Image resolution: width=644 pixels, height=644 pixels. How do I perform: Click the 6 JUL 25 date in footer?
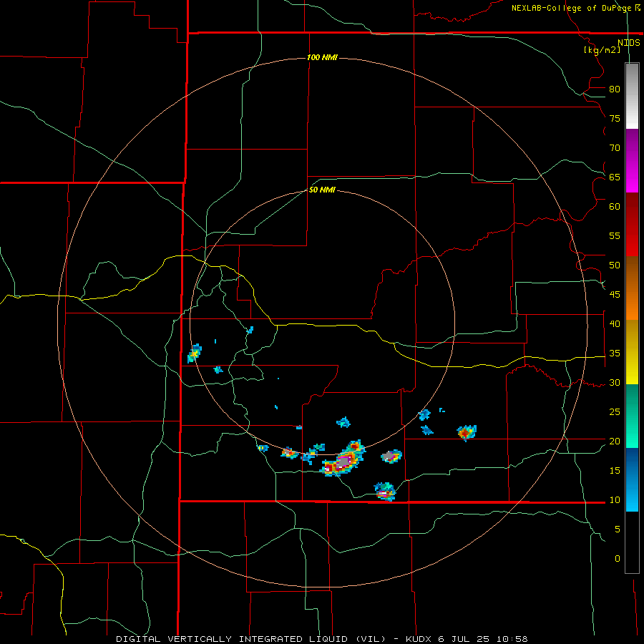pyautogui.click(x=464, y=639)
